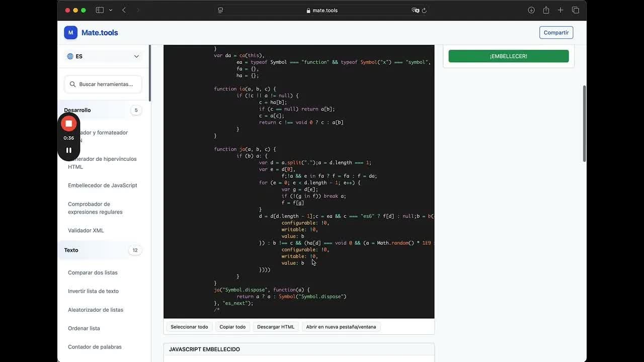The height and width of the screenshot is (362, 644).
Task: Click the Texto count badge 12
Action: [135, 250]
